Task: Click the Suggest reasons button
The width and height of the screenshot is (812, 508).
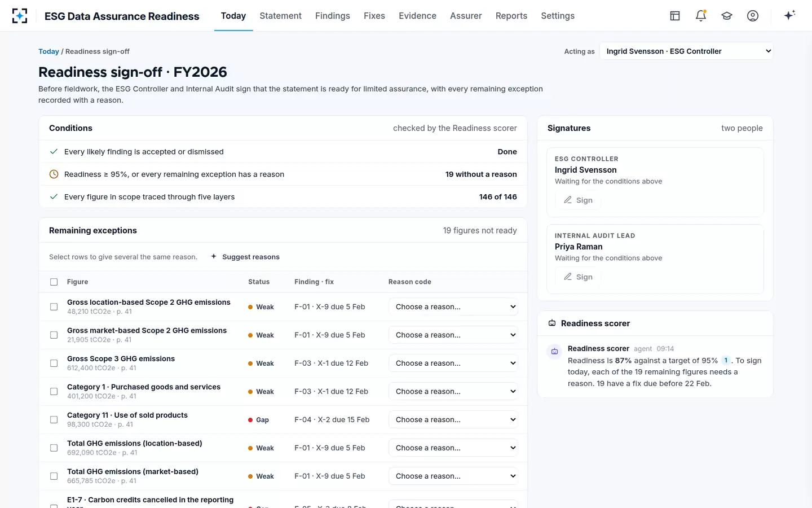Action: tap(245, 257)
